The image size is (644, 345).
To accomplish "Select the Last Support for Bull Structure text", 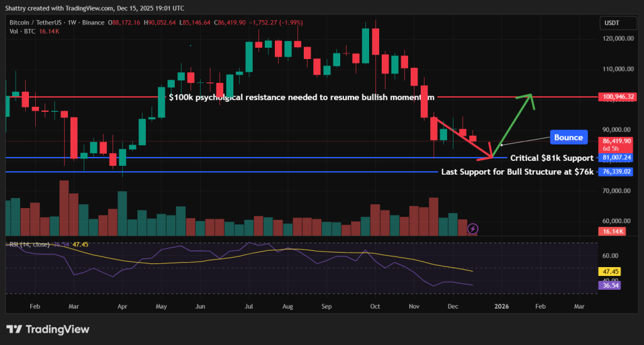I will (517, 172).
